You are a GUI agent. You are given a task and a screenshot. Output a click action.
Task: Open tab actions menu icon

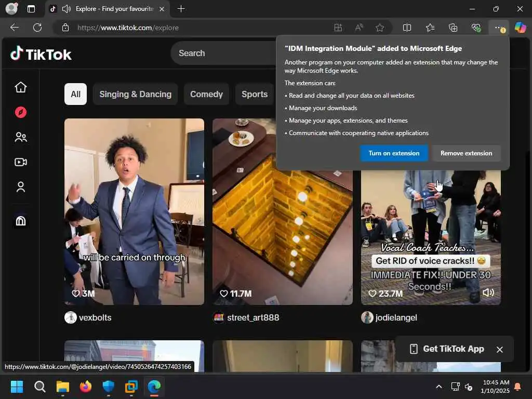31,9
